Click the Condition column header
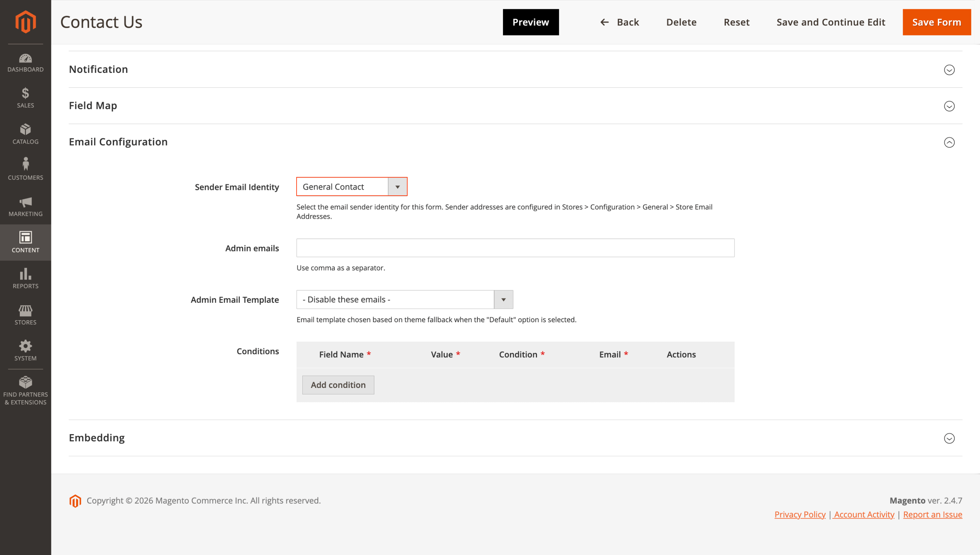The width and height of the screenshot is (980, 555). (x=522, y=355)
